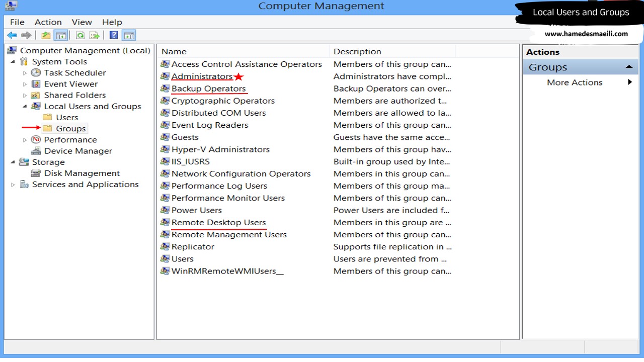Select the Replicator group name
Screen dimensions: 644x362
[x=193, y=246]
